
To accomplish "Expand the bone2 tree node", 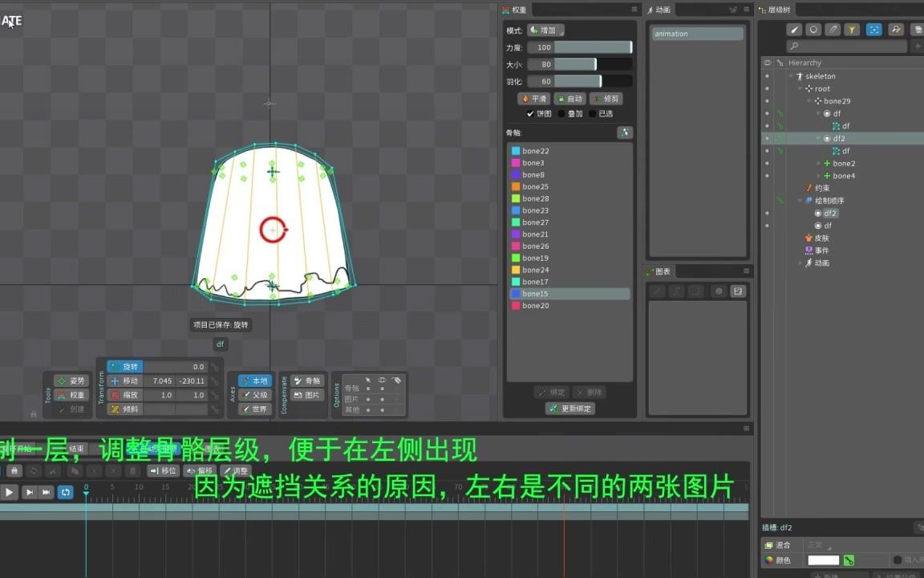I will (x=819, y=163).
